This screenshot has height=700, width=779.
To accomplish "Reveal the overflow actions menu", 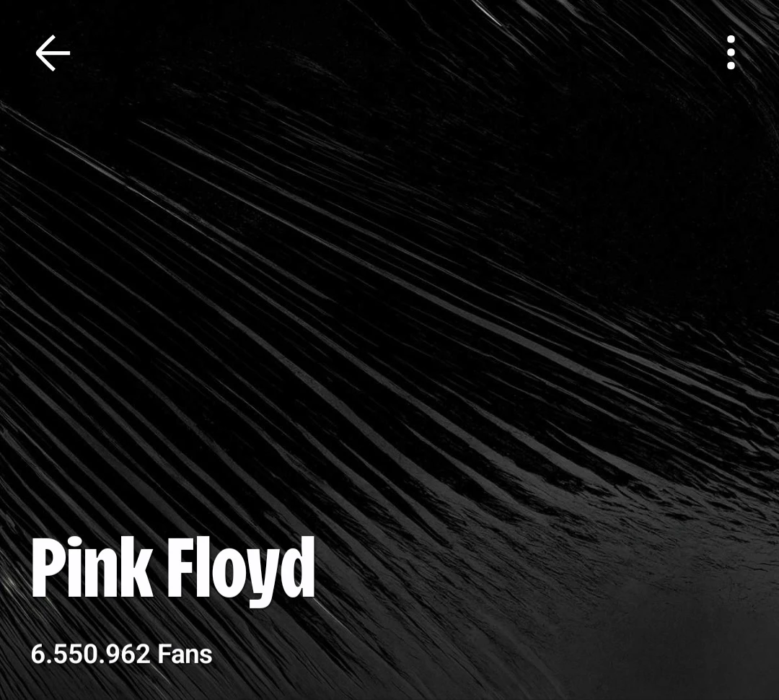I will (731, 52).
